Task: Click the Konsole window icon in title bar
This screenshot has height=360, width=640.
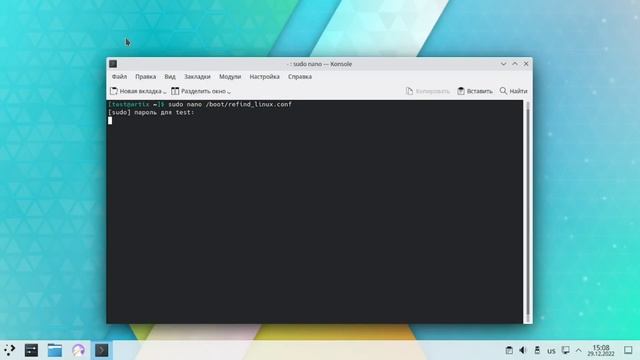Action: 113,64
